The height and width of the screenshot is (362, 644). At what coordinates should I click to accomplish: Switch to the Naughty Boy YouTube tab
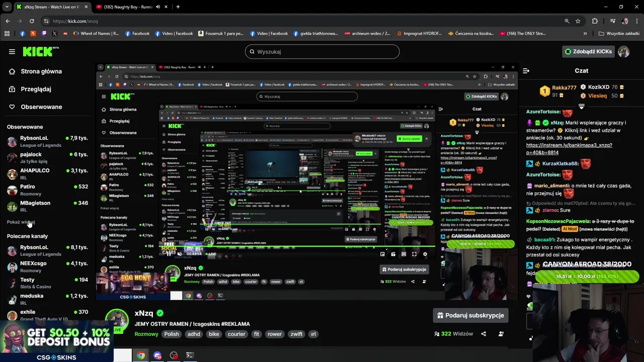(132, 7)
